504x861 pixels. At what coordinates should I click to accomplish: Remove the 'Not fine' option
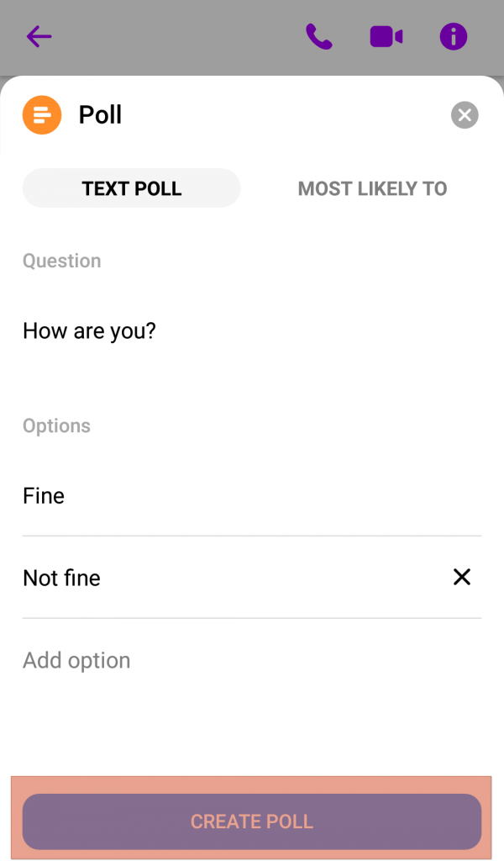461,577
